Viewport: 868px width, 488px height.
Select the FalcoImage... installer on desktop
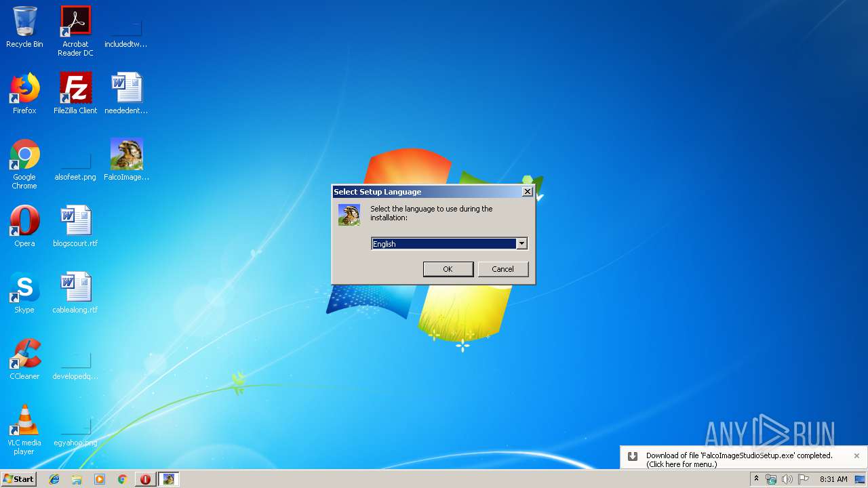126,160
